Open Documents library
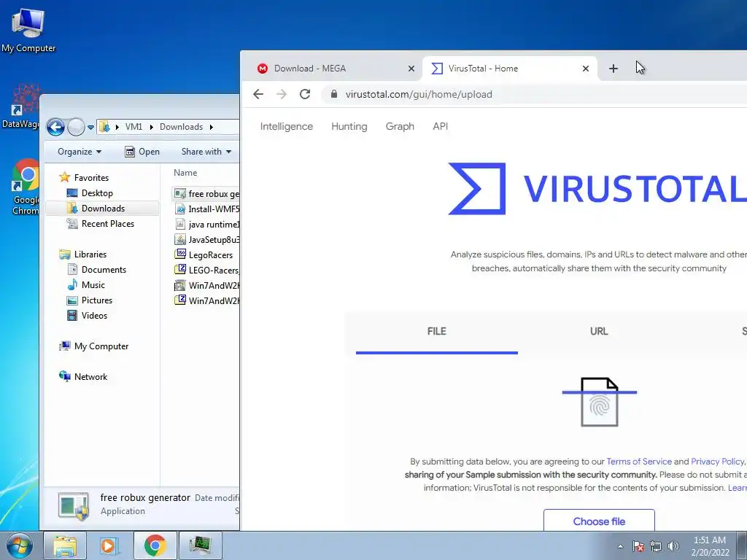Screen dimensions: 747x560 tap(97, 270)
